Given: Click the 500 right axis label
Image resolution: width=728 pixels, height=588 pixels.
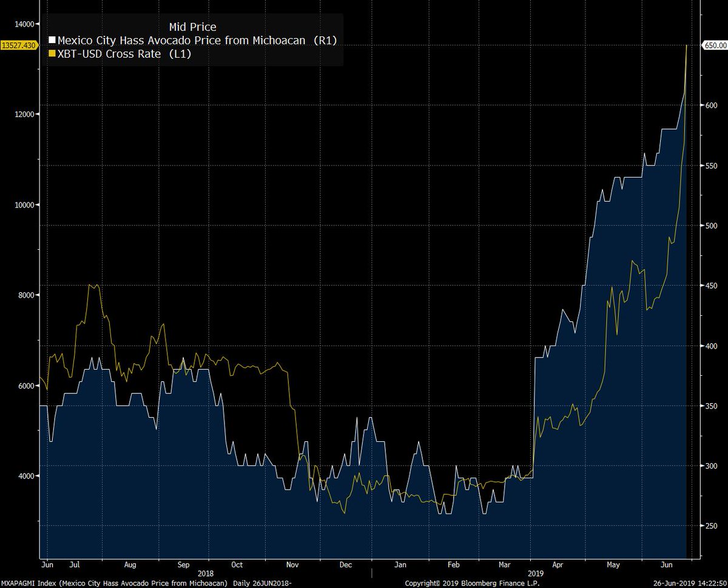Looking at the screenshot, I should pyautogui.click(x=711, y=226).
